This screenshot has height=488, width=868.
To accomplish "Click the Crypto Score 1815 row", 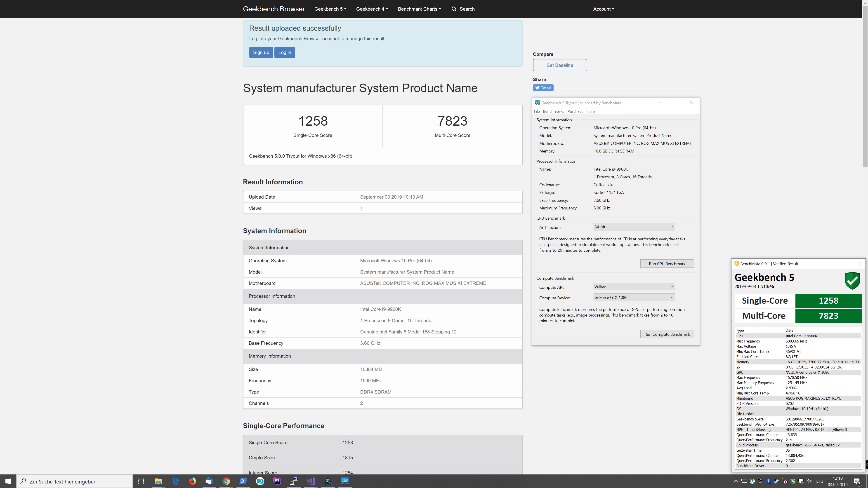I will pyautogui.click(x=382, y=458).
